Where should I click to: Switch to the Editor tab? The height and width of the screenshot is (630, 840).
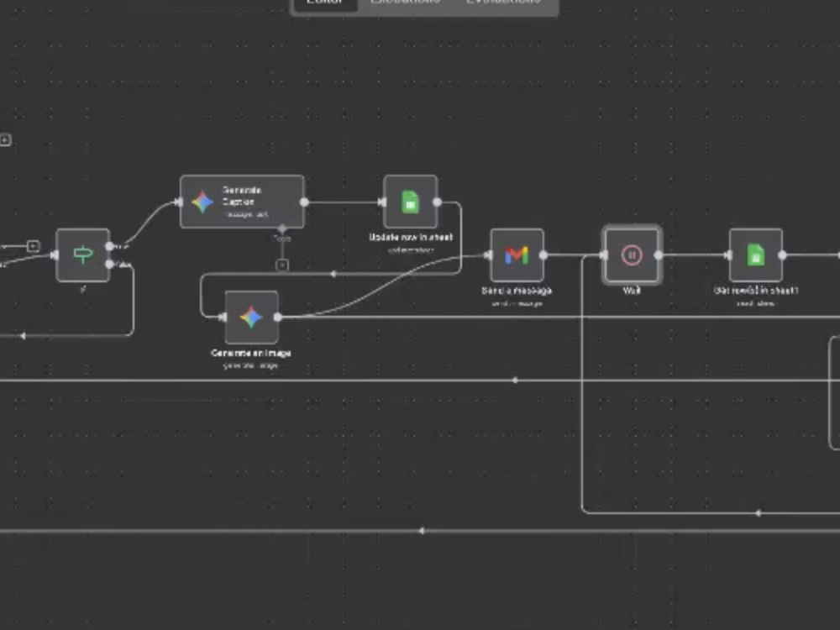click(325, 3)
